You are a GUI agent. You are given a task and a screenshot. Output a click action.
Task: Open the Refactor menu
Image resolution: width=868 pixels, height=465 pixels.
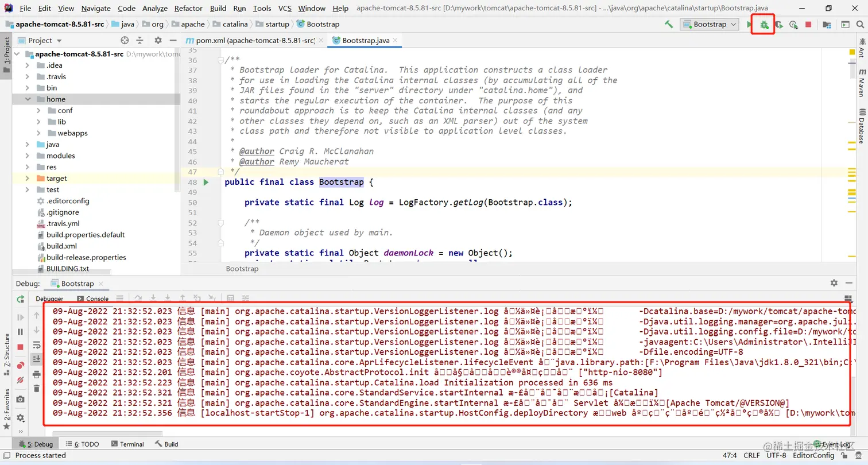point(189,8)
